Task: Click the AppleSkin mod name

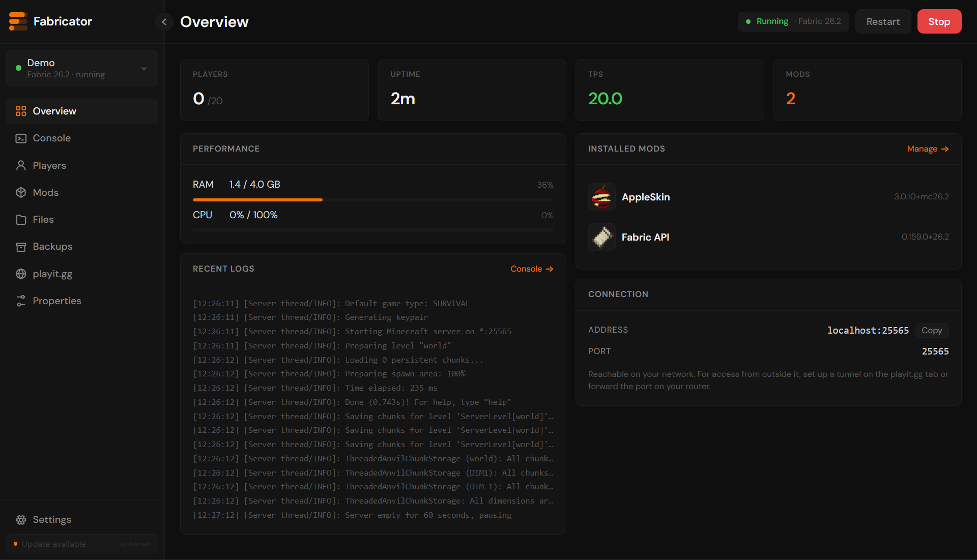Action: coord(646,197)
